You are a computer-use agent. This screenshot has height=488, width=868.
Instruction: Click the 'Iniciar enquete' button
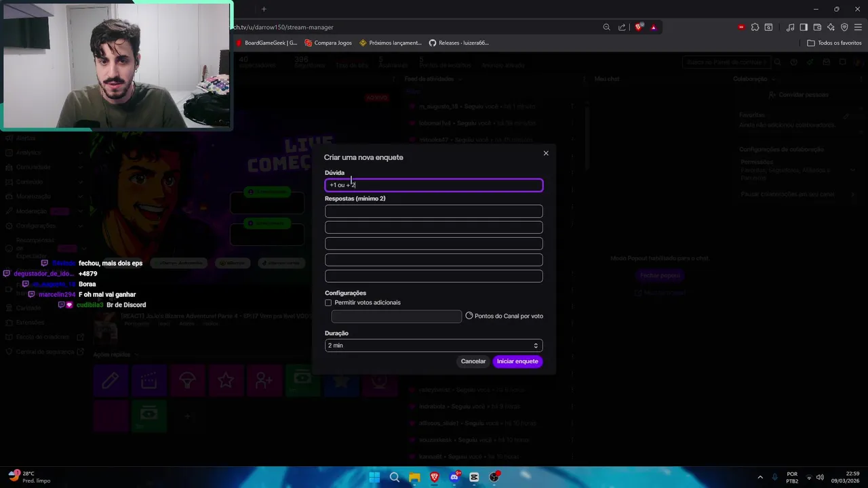517,361
